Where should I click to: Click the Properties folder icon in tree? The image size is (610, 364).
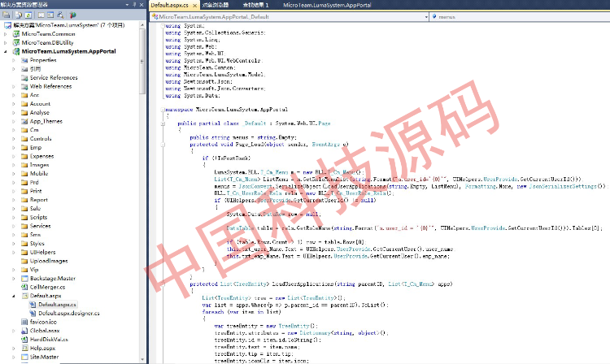[24, 60]
